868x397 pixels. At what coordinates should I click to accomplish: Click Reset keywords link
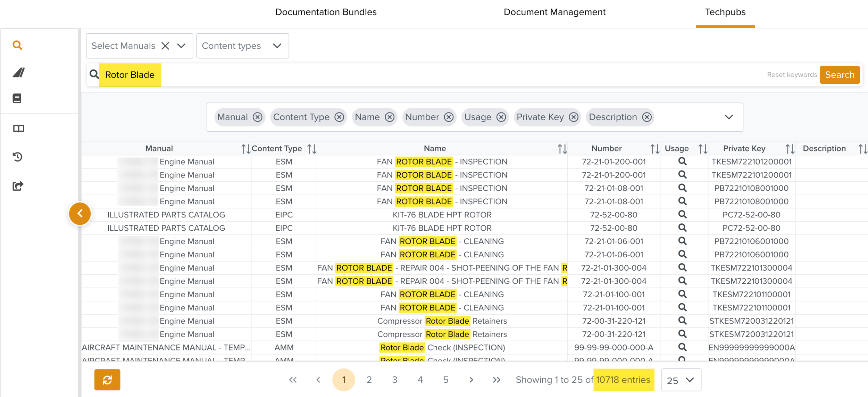point(792,75)
